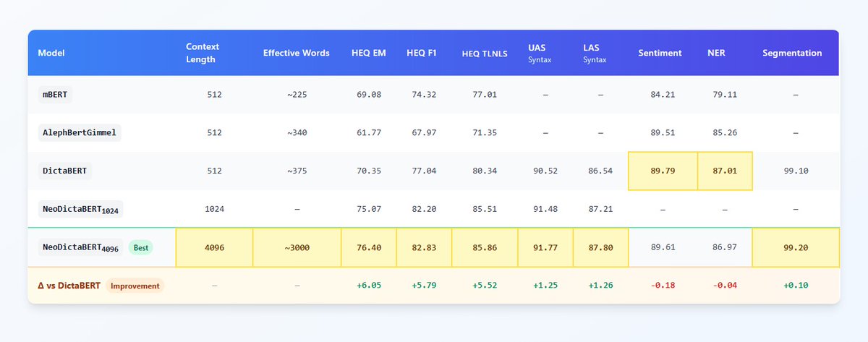
Task: Click the LAS Syntax column header
Action: (593, 53)
